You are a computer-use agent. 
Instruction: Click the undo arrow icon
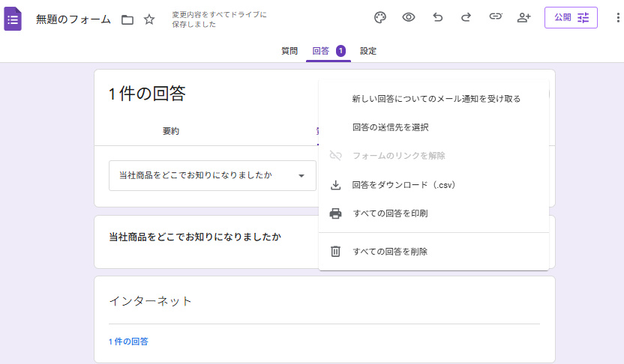click(x=438, y=17)
